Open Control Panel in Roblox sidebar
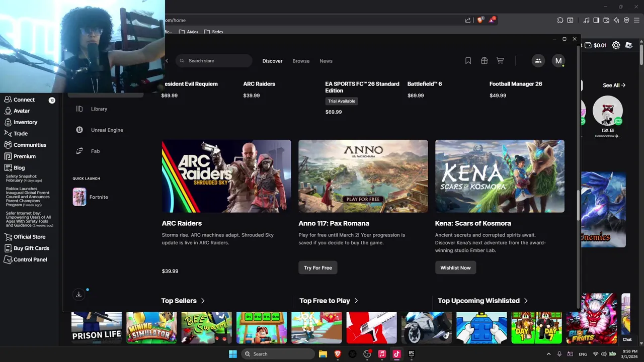Image resolution: width=644 pixels, height=362 pixels. click(30, 260)
